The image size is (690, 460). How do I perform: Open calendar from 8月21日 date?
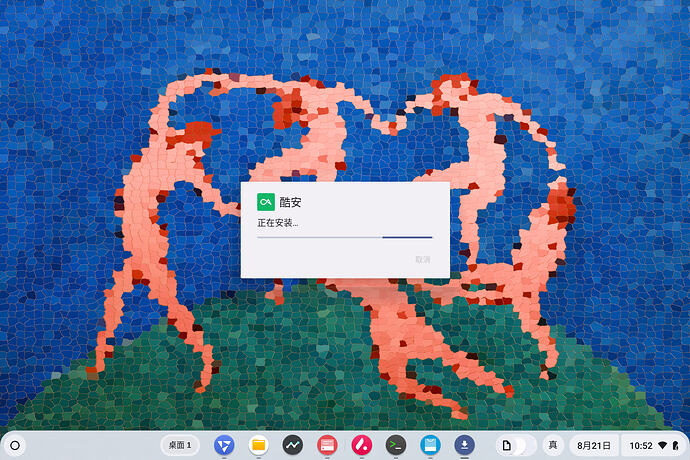[x=594, y=445]
